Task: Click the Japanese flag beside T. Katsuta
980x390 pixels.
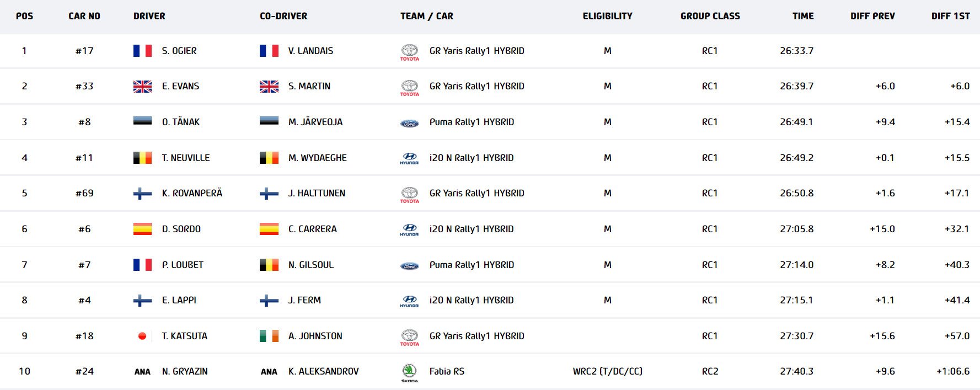Action: [142, 336]
